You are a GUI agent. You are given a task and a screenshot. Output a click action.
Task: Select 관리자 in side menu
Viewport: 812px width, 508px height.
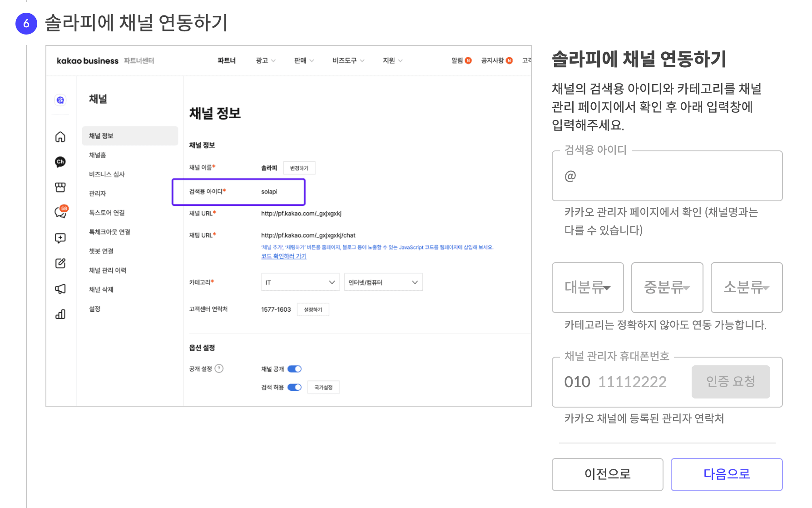98,193
